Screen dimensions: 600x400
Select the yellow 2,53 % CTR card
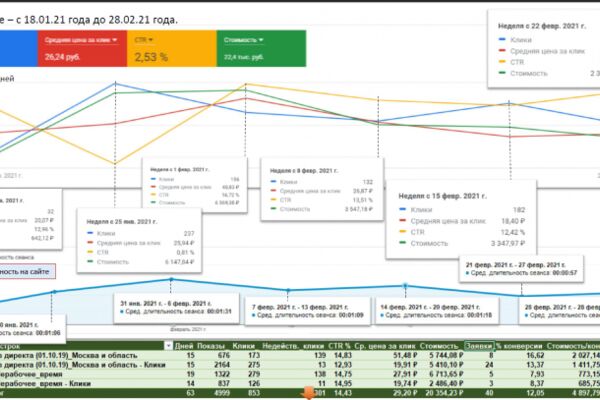click(x=172, y=49)
